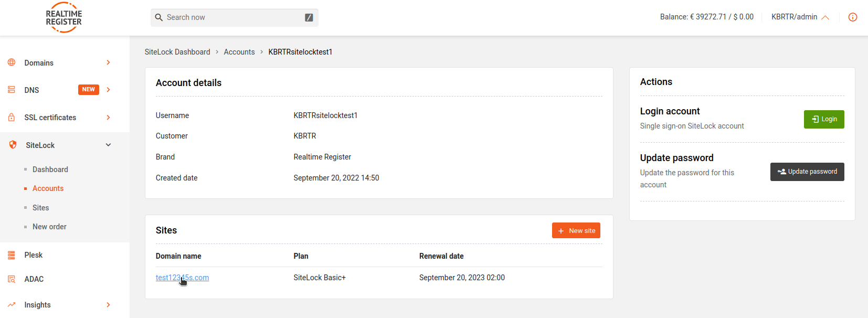
Task: Click the slash shortcut icon in search
Action: point(309,17)
